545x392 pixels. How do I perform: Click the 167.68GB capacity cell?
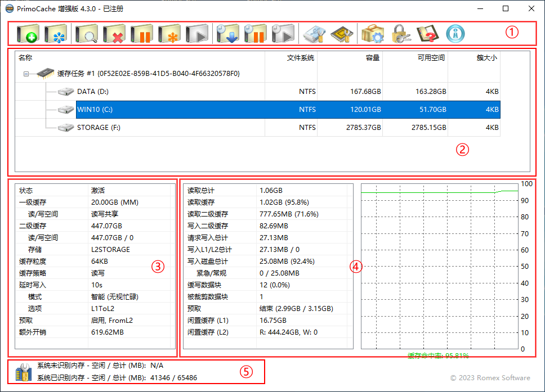click(365, 92)
